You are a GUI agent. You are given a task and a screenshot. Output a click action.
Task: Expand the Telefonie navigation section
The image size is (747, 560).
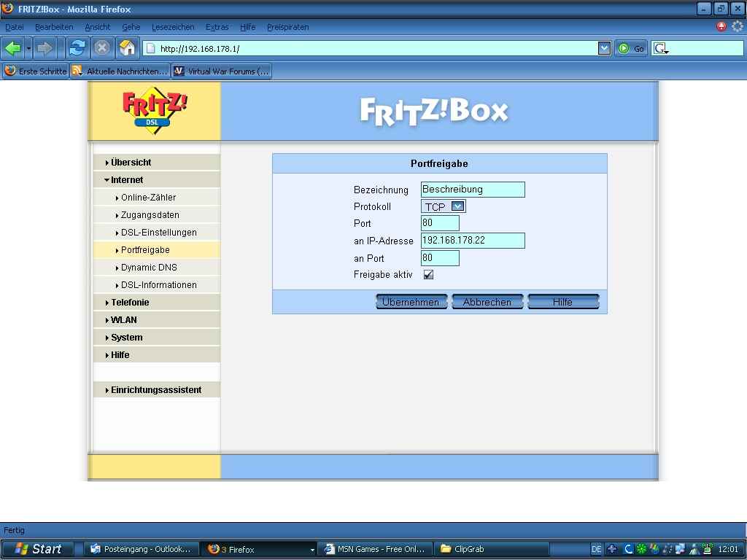point(157,303)
